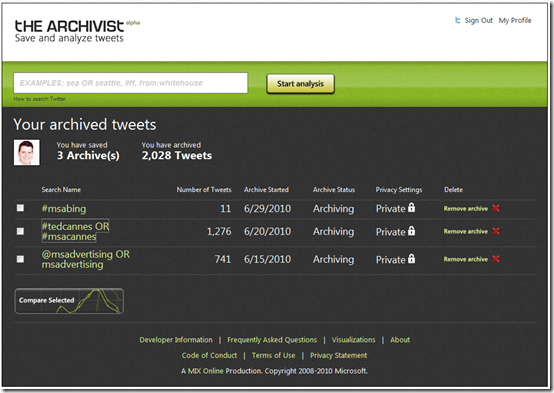Click the MIX Online link in footer
The height and width of the screenshot is (393, 554).
(x=205, y=371)
